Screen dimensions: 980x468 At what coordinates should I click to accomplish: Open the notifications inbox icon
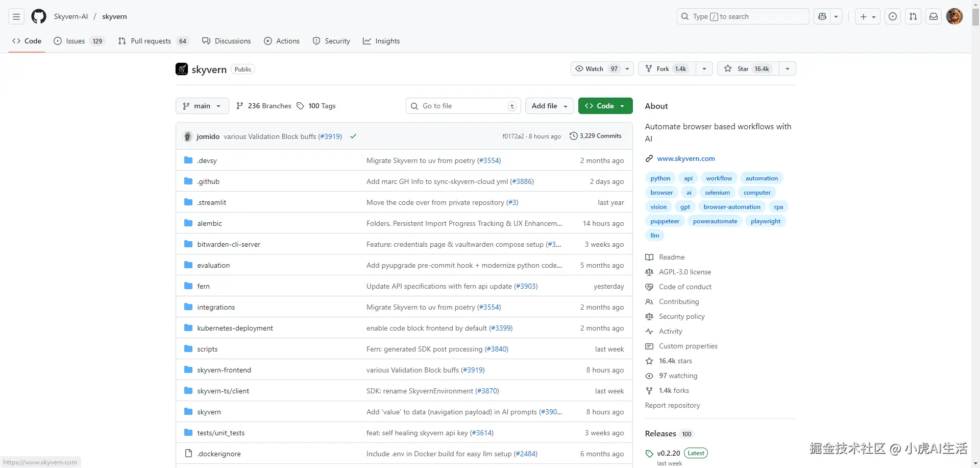click(x=934, y=17)
